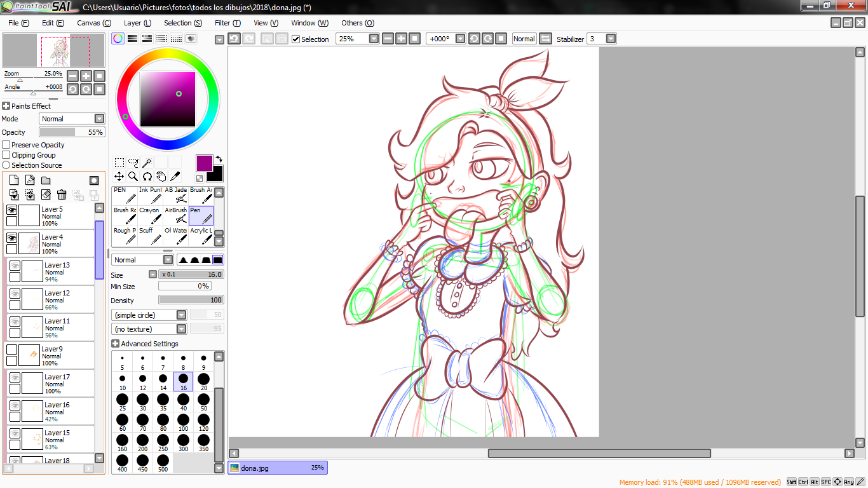Select the Lasso tool
This screenshot has width=868, height=488.
133,163
